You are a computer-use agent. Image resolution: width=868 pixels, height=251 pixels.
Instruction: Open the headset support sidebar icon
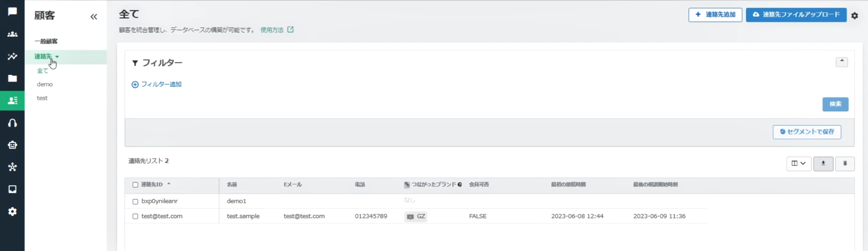(12, 123)
